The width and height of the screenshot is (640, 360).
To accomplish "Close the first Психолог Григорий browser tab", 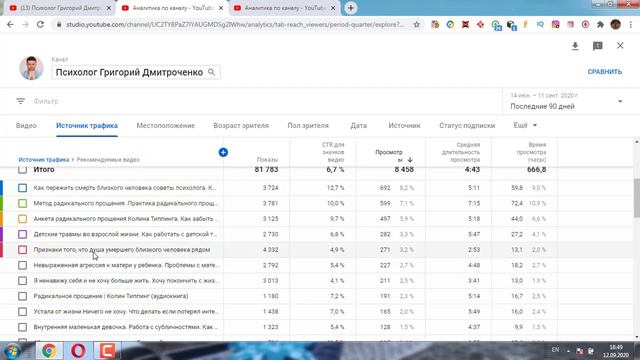I will [109, 8].
